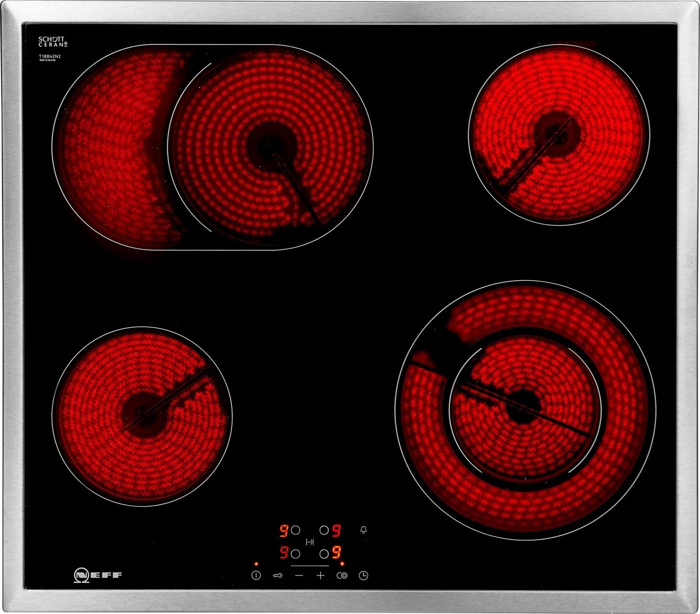Click the NEFF brand logo
The image size is (700, 614).
pyautogui.click(x=98, y=575)
